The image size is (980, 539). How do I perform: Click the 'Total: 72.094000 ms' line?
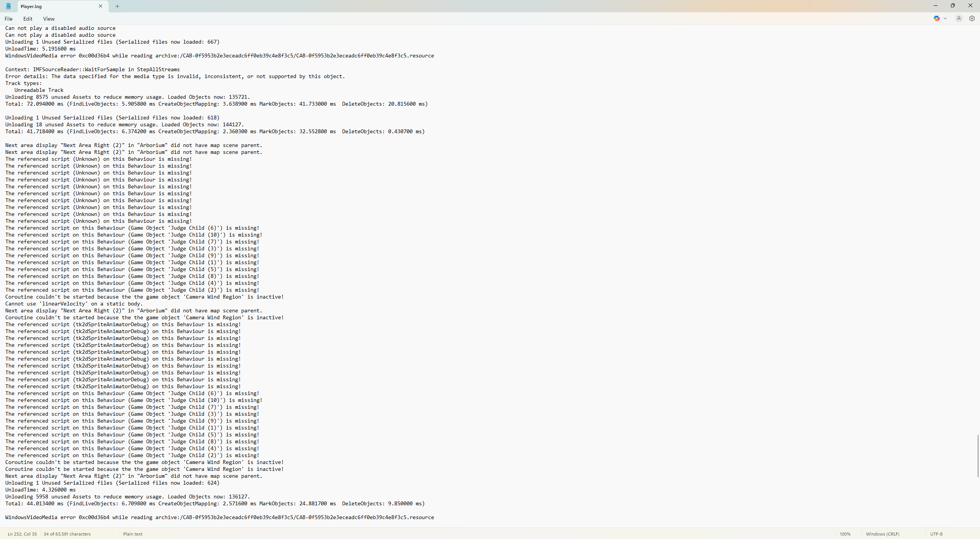click(x=217, y=104)
